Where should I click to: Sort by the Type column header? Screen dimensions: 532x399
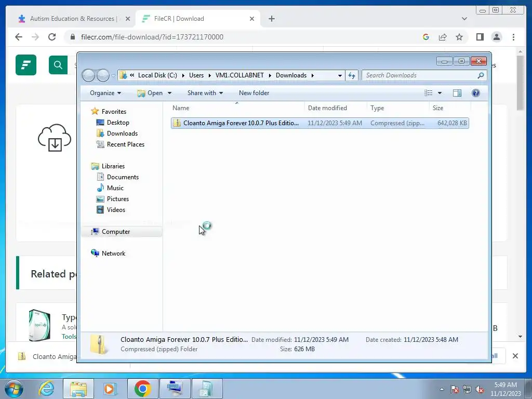click(x=398, y=108)
